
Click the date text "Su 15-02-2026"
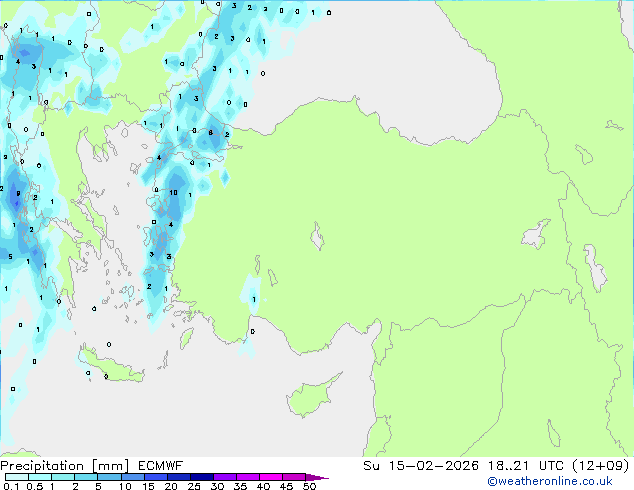pyautogui.click(x=421, y=466)
